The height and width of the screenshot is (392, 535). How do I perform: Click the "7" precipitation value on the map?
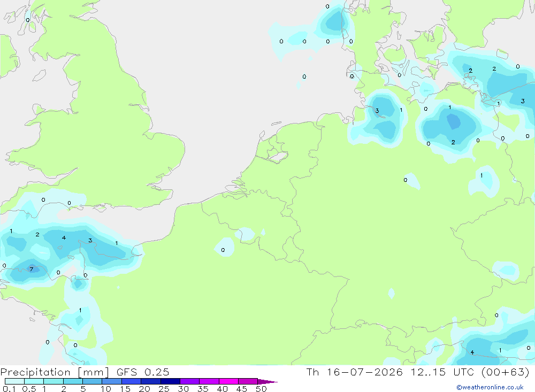32,270
